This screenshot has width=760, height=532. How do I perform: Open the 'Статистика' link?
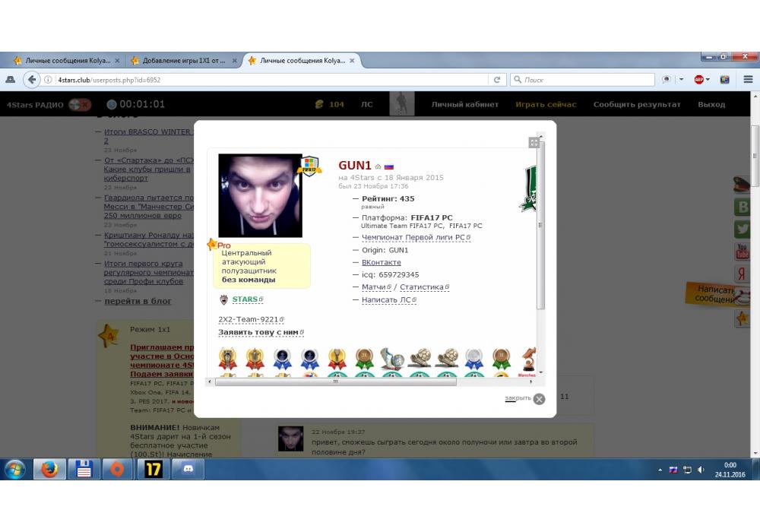pyautogui.click(x=422, y=287)
